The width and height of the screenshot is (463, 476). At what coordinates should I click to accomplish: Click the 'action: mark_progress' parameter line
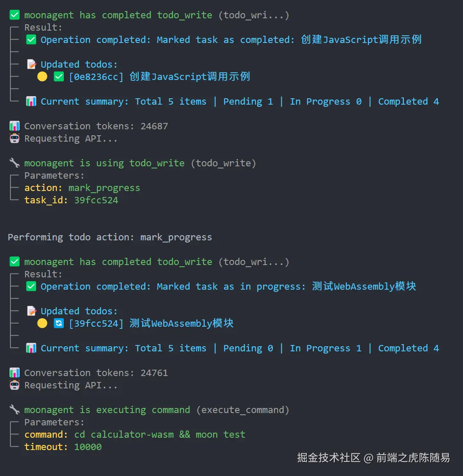click(x=82, y=188)
